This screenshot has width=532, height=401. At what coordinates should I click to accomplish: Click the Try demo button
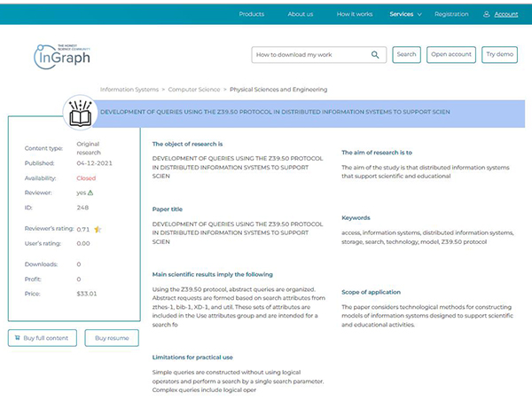[x=499, y=55]
